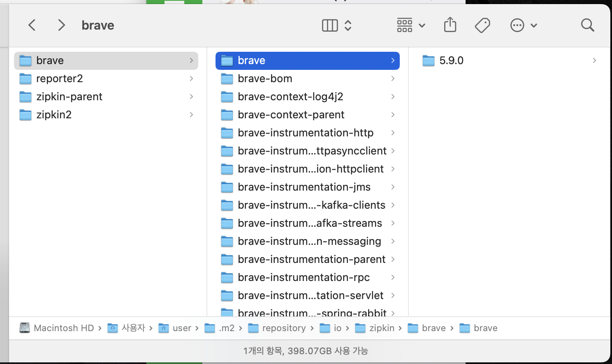Expand chevron on zipkin-parent row
This screenshot has width=612, height=364.
(x=191, y=97)
